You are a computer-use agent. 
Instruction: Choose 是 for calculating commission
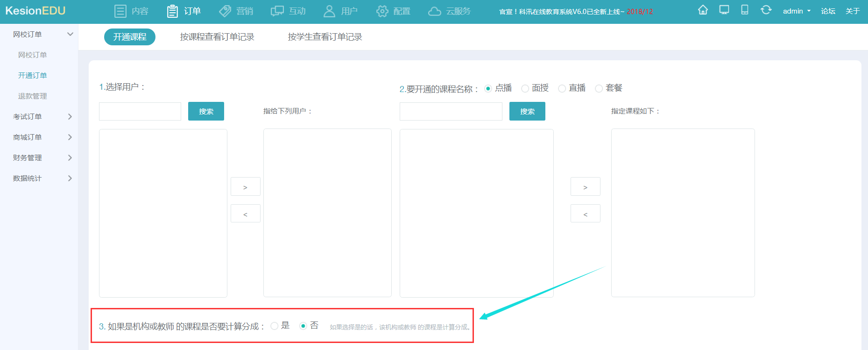275,326
